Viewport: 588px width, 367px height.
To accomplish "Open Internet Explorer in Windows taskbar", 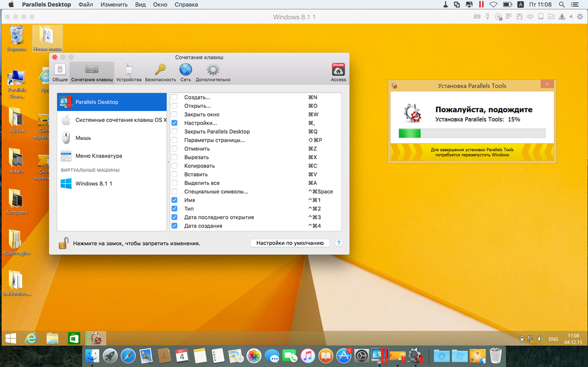I will 32,338.
